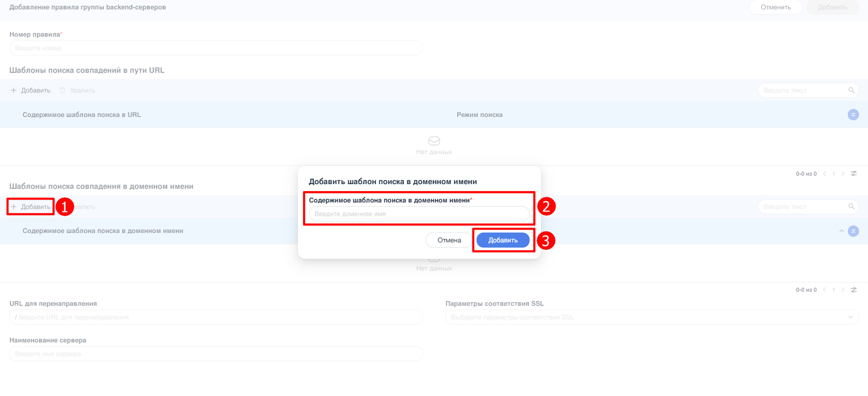Viewport: 868px width, 396px height.
Task: Click the 'Номер правила' input field
Action: coord(216,48)
